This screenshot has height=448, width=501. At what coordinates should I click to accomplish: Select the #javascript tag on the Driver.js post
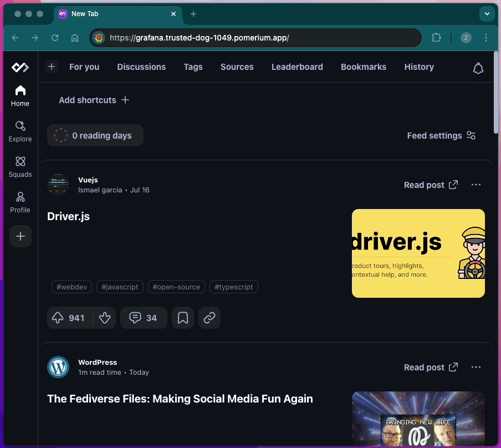point(120,287)
